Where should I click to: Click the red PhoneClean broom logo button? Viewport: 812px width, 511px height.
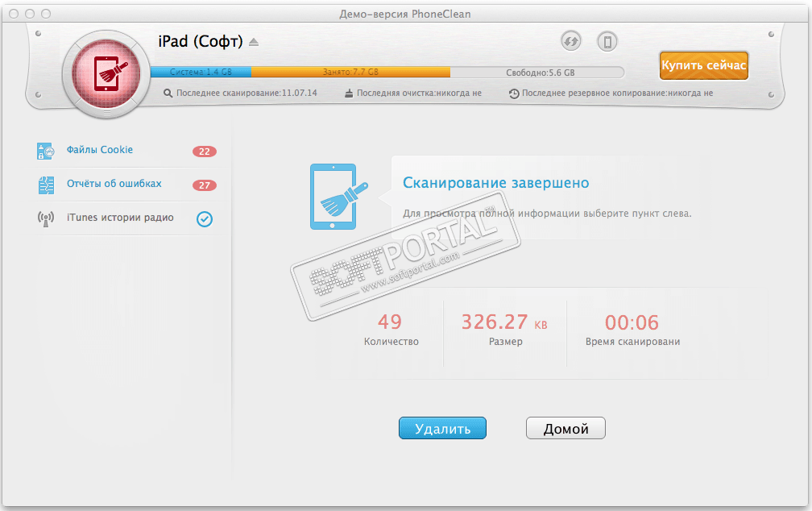coord(106,73)
